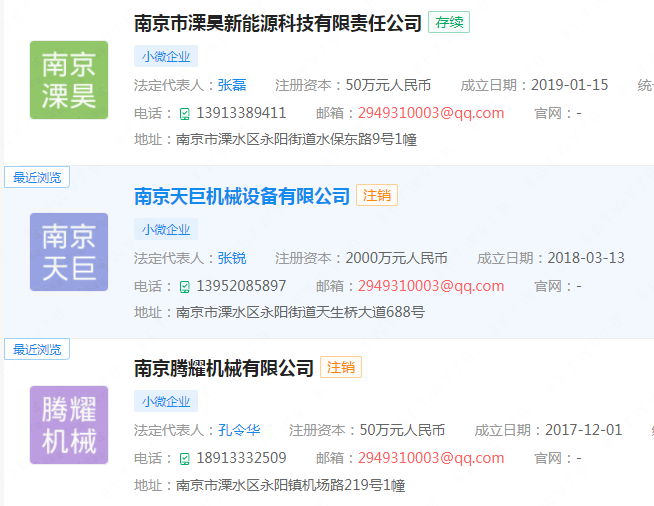Click verified phone icon beside 13952085897
The width and height of the screenshot is (654, 506).
(184, 287)
